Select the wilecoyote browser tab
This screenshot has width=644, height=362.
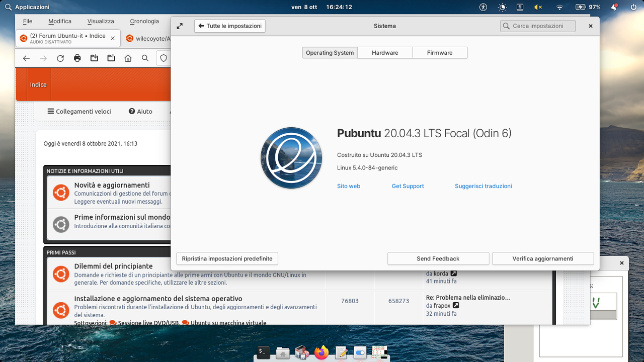(147, 38)
